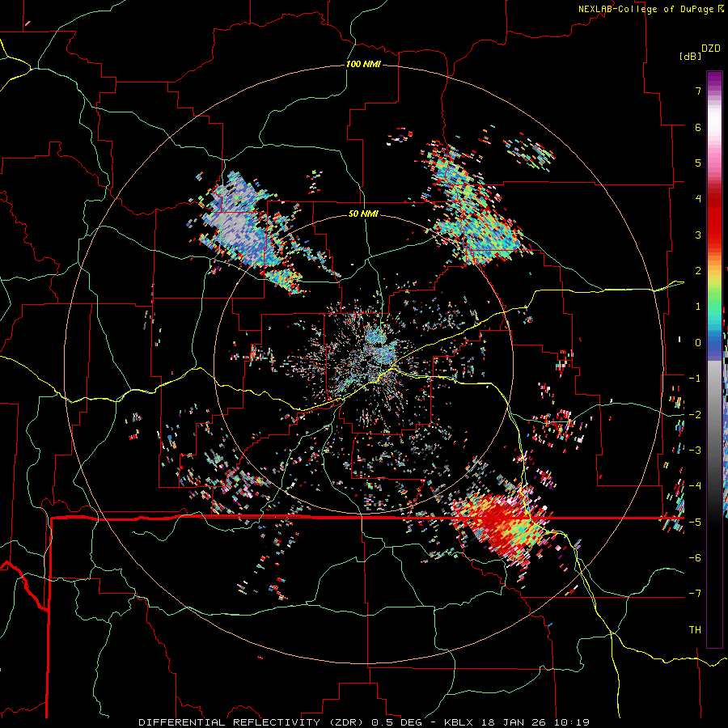
Task: Click the -5 dB scale label
Action: click(x=695, y=522)
